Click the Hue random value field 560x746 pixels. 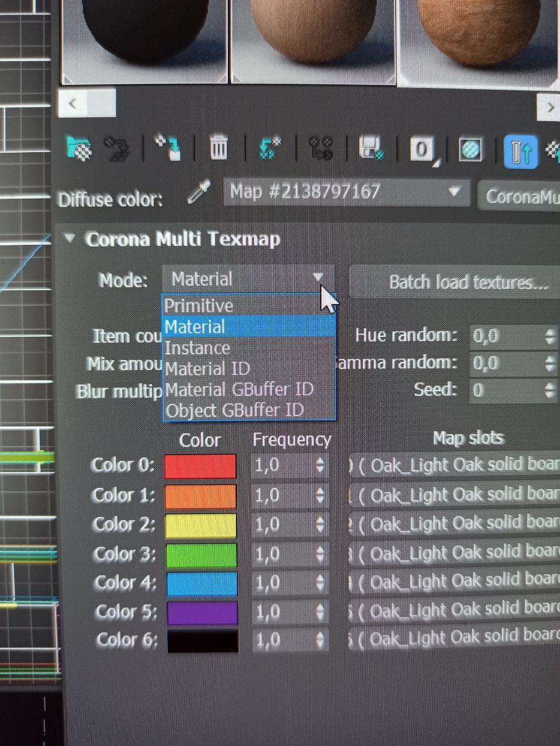[506, 336]
